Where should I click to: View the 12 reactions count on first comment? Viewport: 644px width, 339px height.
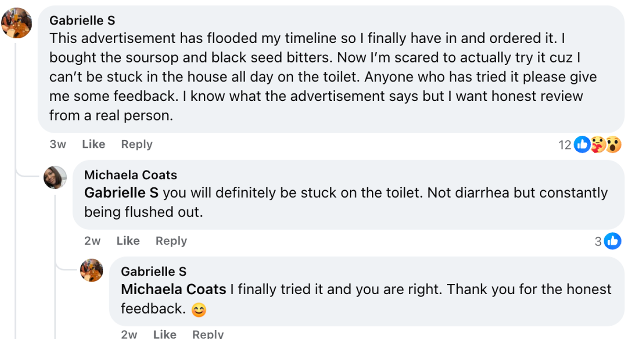[565, 145]
